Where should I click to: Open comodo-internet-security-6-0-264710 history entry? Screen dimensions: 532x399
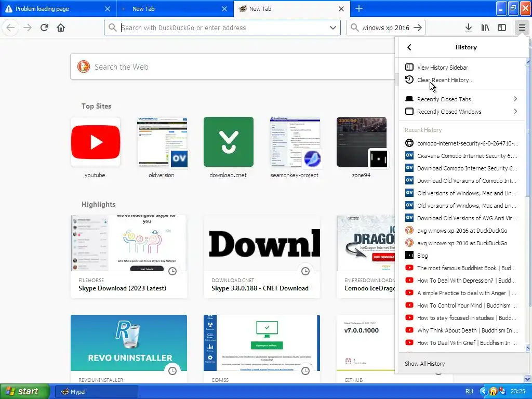pyautogui.click(x=462, y=143)
